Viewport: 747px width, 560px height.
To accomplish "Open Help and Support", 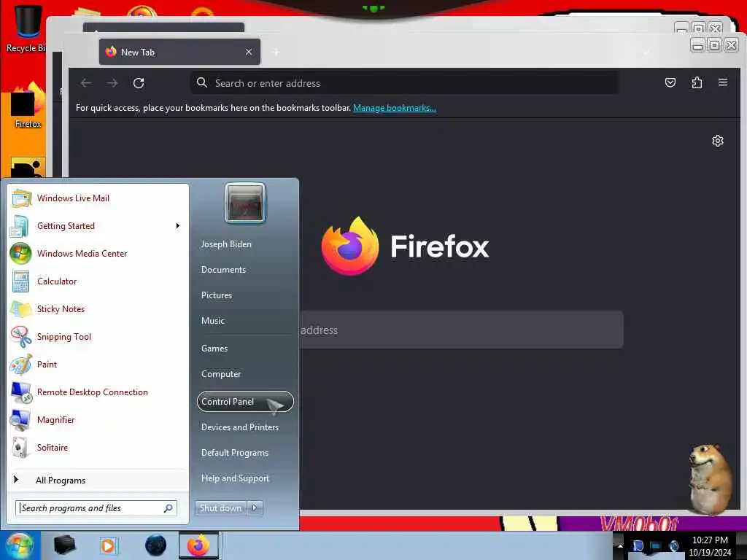I will click(x=236, y=478).
